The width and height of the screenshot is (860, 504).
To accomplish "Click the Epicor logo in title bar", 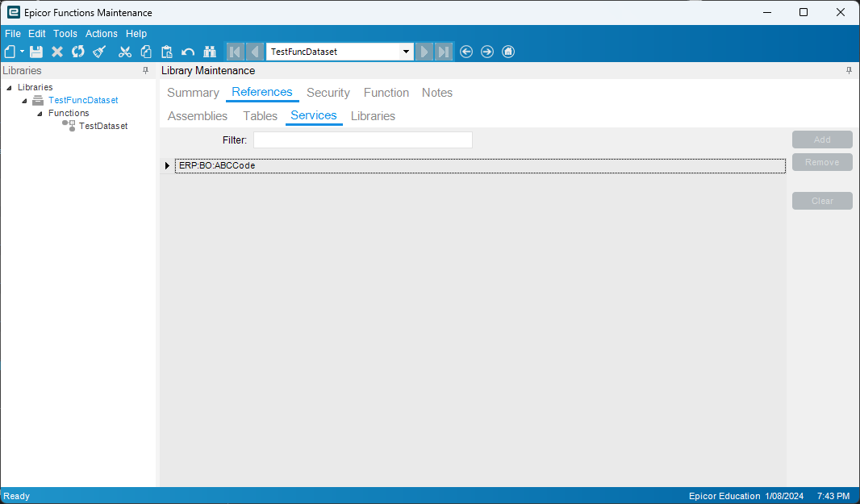I will (x=13, y=12).
